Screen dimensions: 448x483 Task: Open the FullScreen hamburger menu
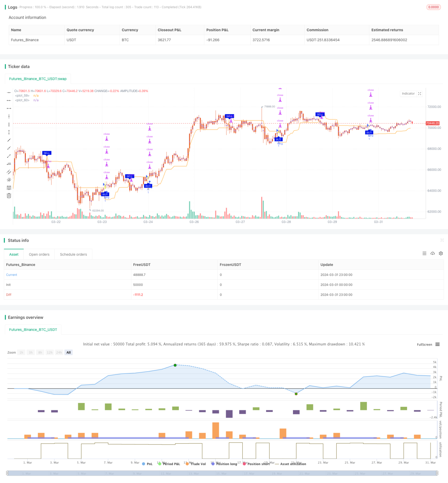click(437, 345)
